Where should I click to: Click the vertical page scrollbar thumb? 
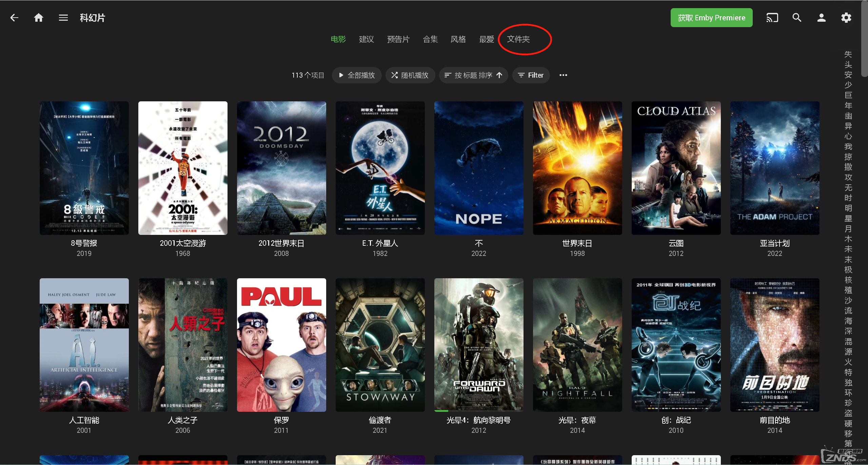click(865, 39)
